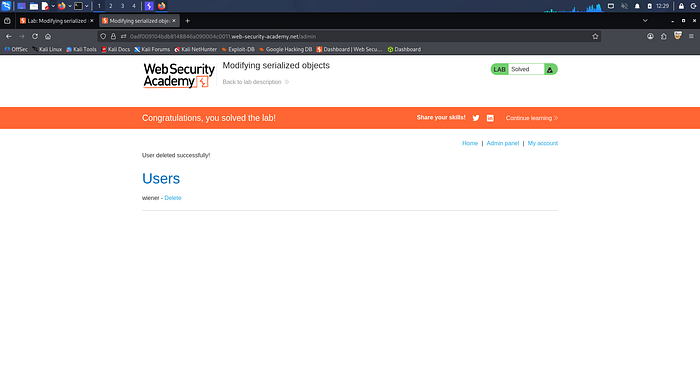Click the show desktop panel icon
Image resolution: width=700 pixels, height=366 pixels.
click(x=21, y=6)
